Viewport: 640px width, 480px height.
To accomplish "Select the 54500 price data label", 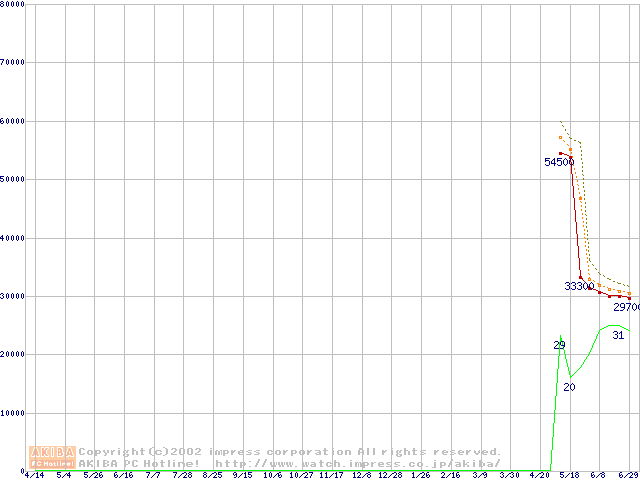I will tap(558, 162).
